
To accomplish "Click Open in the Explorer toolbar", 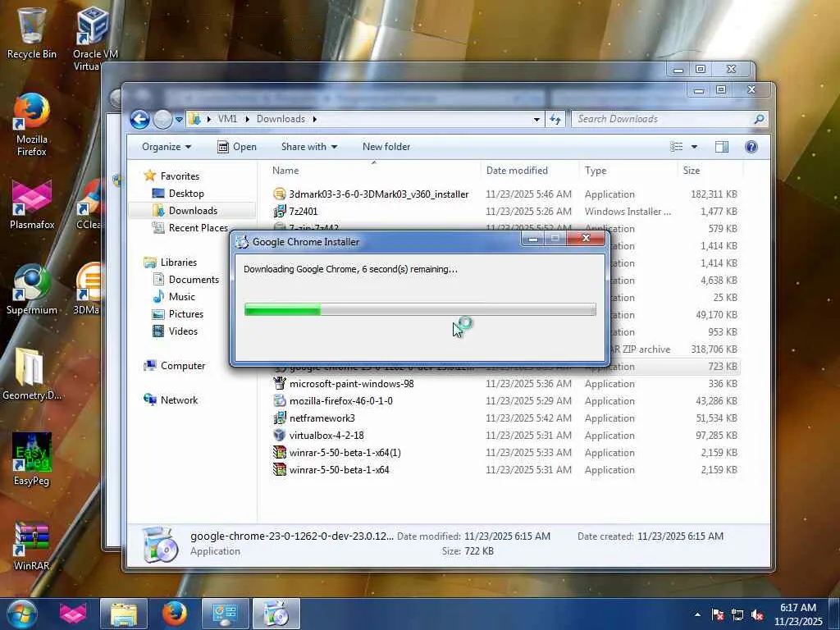I will pyautogui.click(x=237, y=147).
